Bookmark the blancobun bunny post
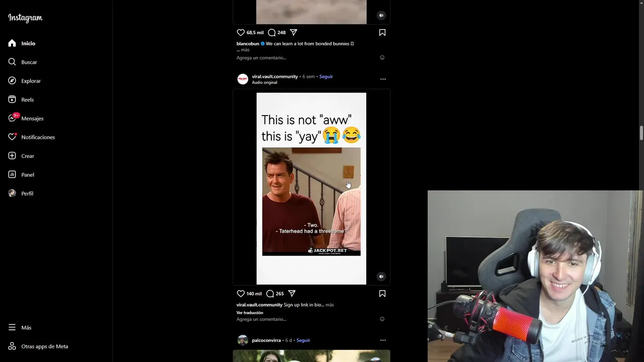The image size is (644, 362). coord(382,33)
